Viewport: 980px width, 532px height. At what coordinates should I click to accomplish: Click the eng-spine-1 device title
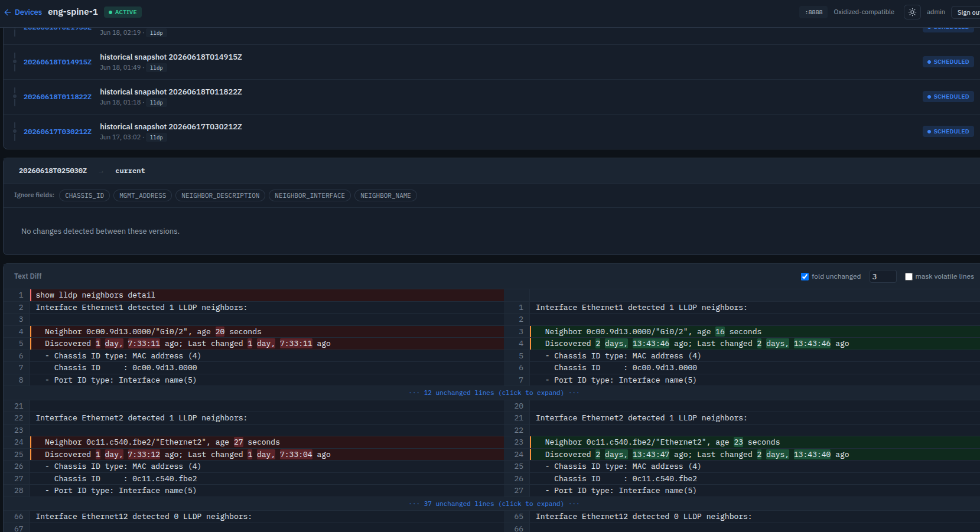[73, 12]
